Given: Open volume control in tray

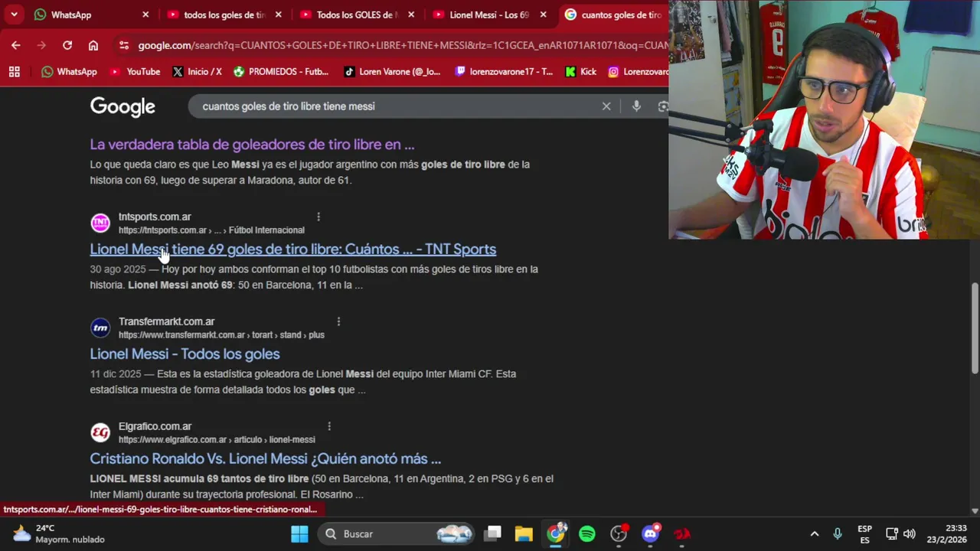Looking at the screenshot, I should (910, 533).
